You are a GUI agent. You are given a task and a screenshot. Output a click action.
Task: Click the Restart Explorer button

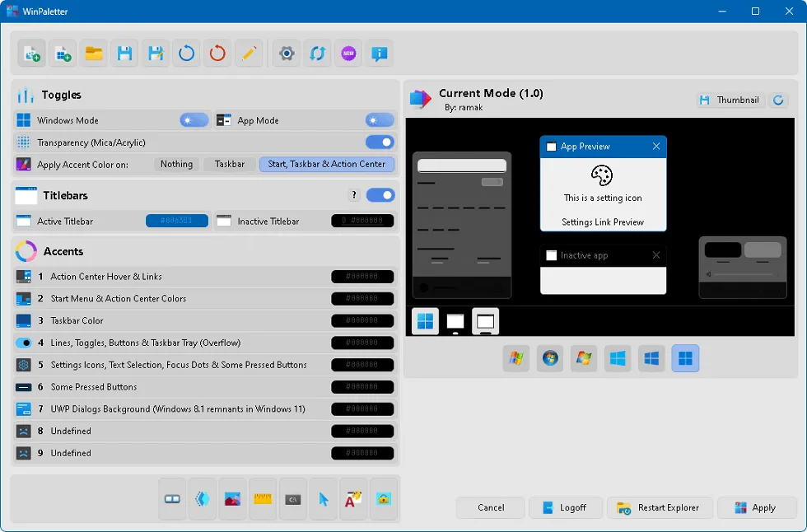[x=659, y=507]
